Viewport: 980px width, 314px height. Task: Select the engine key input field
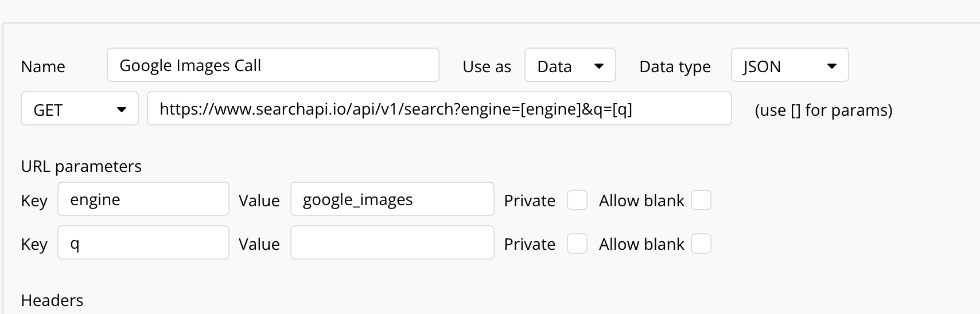pyautogui.click(x=143, y=199)
